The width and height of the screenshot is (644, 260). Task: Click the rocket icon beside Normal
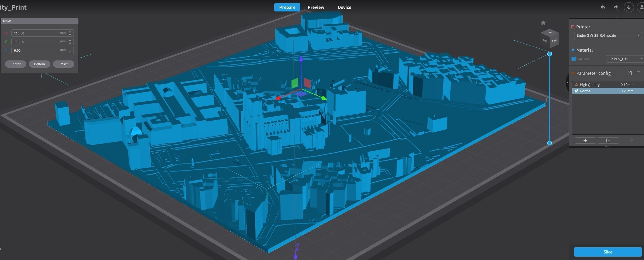point(576,91)
